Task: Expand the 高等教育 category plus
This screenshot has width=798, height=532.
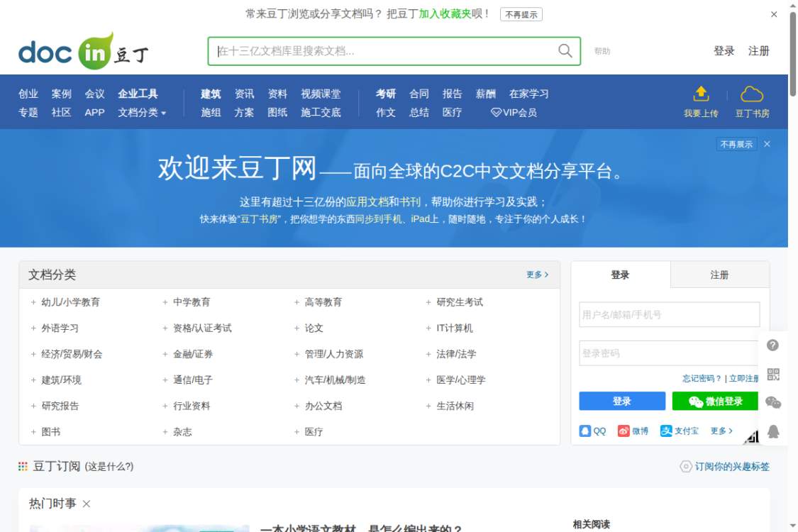Action: point(297,302)
